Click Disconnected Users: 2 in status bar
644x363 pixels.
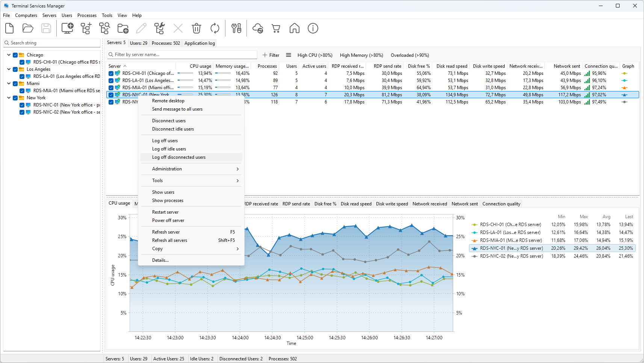241,359
